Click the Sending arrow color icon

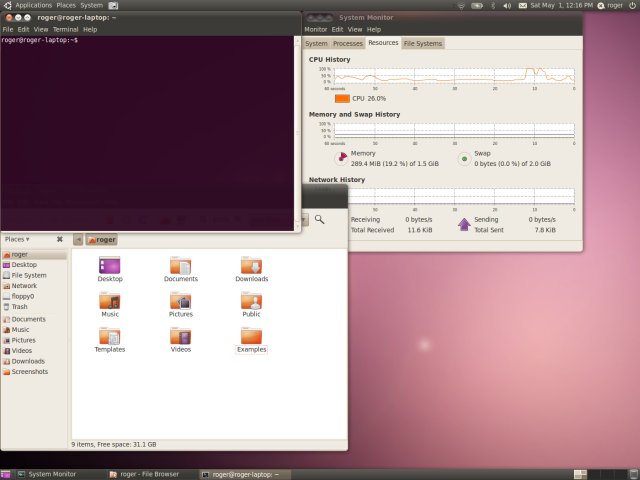point(463,224)
